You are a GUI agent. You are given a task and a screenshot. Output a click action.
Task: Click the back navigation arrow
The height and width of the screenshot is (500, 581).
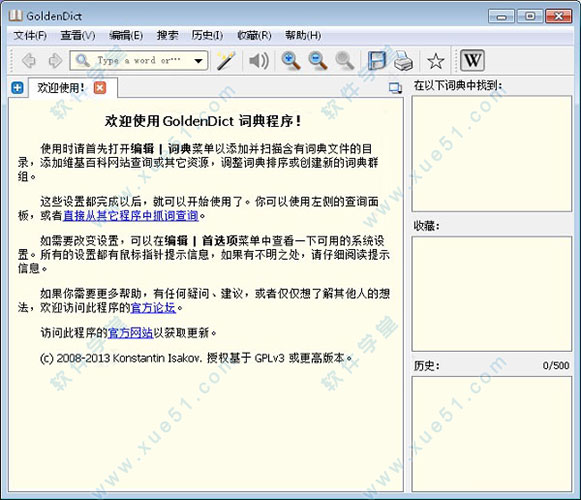(x=29, y=60)
